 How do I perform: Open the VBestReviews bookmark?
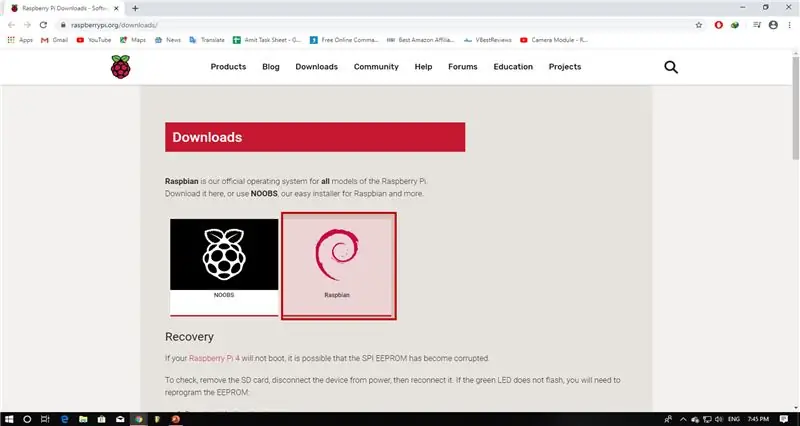click(488, 40)
